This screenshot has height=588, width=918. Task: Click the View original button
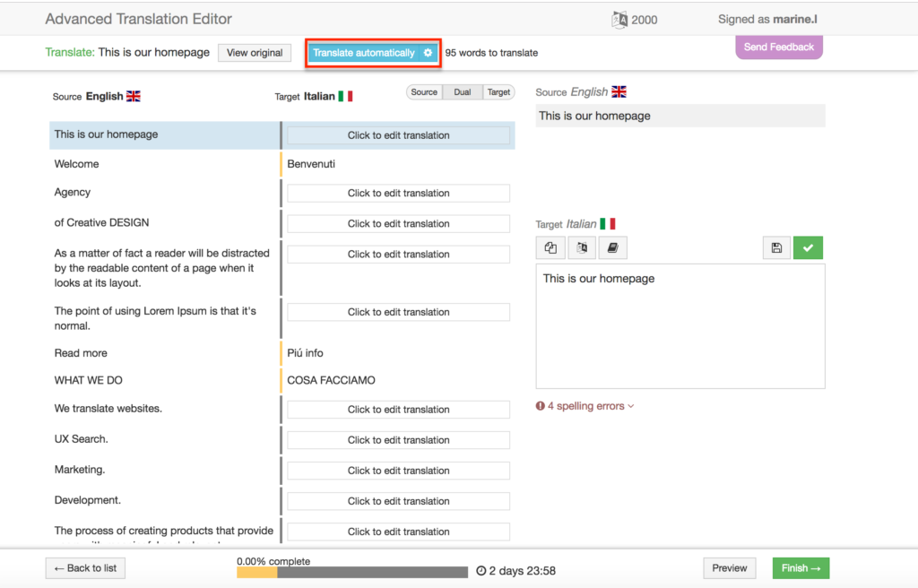point(255,53)
